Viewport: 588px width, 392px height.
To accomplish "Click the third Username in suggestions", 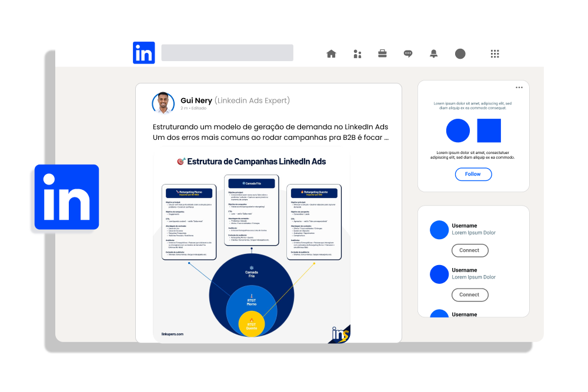I will (466, 314).
